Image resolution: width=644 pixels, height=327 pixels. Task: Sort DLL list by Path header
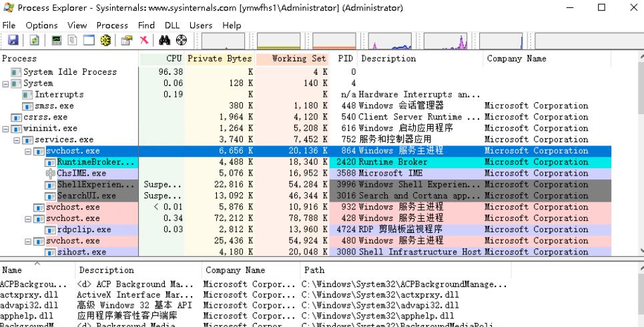coord(406,270)
